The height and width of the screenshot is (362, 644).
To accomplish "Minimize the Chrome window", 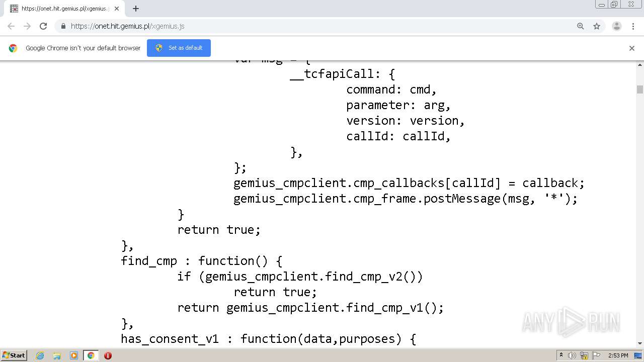I will [602, 5].
